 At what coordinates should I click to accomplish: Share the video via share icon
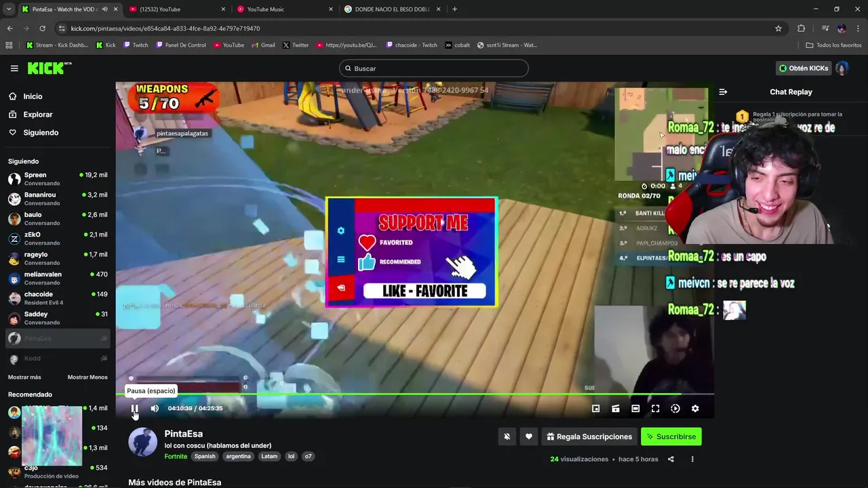coord(671,459)
